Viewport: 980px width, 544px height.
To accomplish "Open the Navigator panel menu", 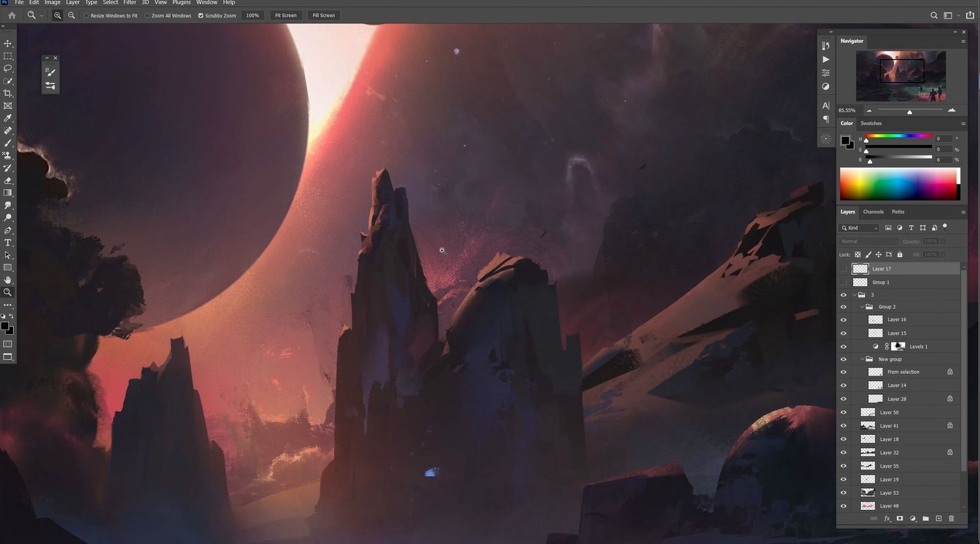I will coord(963,41).
